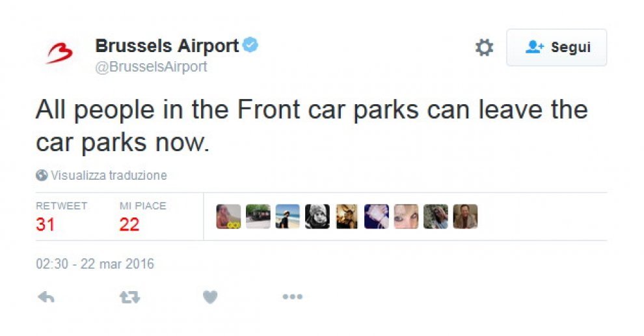Viewport: 644px width, 336px height.
Task: Click the blue verified badge
Action: [250, 44]
